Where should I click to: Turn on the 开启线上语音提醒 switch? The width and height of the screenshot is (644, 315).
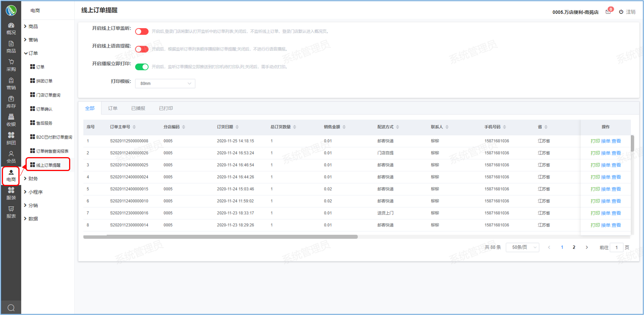(x=142, y=49)
